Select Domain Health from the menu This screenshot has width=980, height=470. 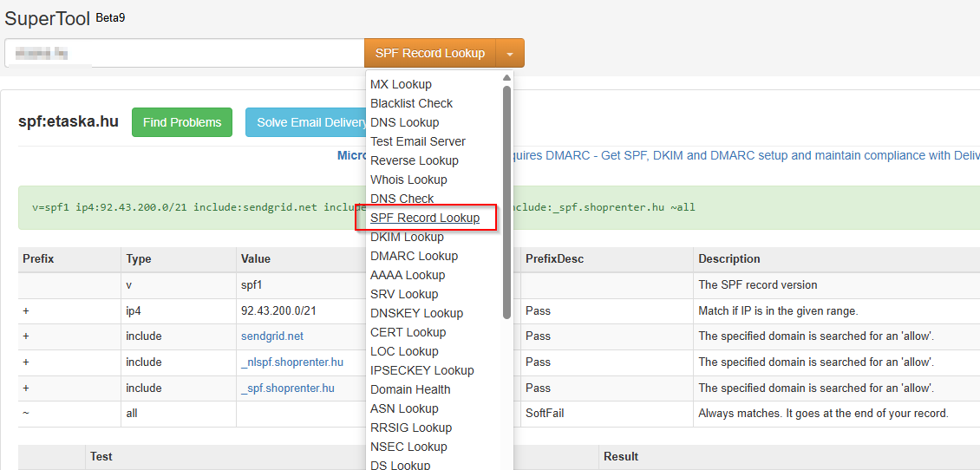click(410, 389)
